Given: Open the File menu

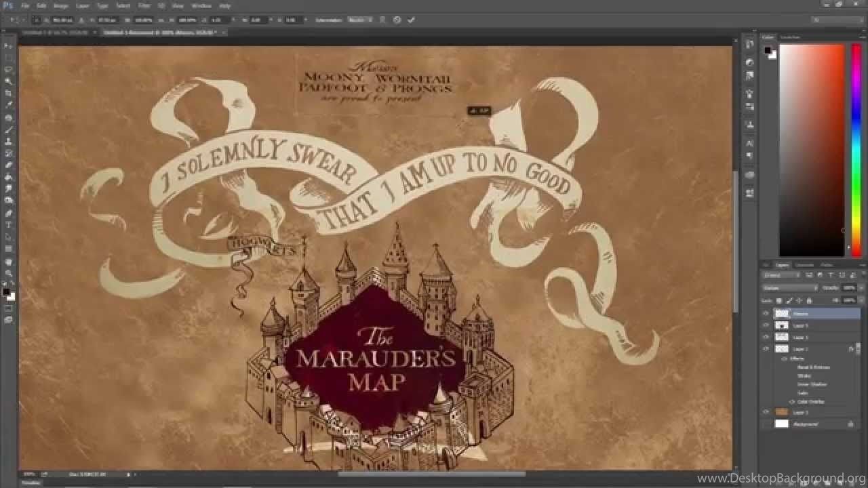Looking at the screenshot, I should coord(25,5).
